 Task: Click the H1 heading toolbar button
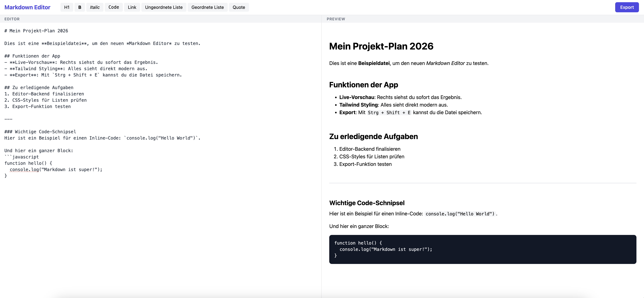(67, 7)
